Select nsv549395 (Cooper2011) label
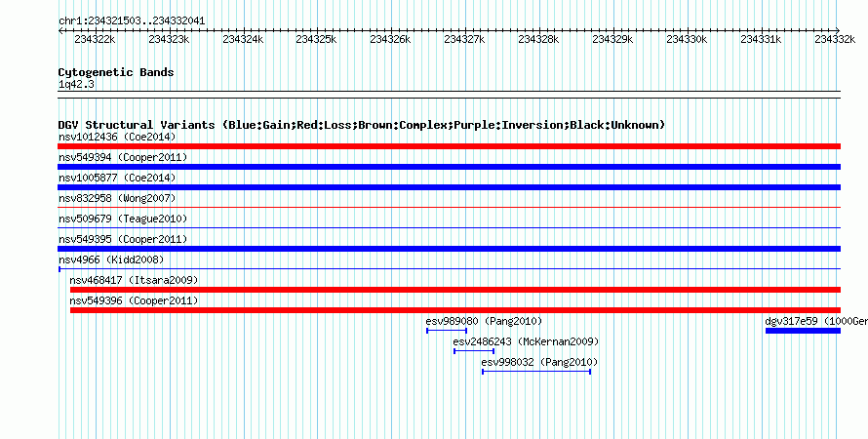This screenshot has width=868, height=439. coord(123,239)
